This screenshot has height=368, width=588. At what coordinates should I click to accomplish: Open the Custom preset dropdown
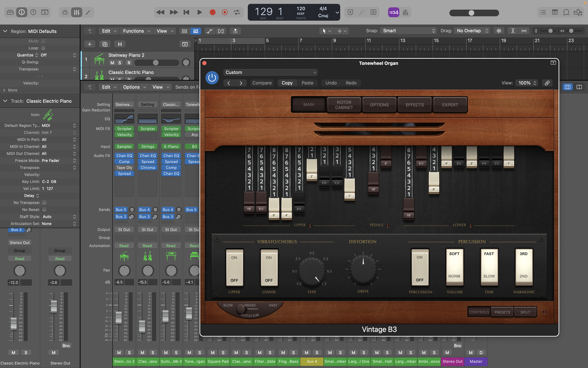point(270,72)
